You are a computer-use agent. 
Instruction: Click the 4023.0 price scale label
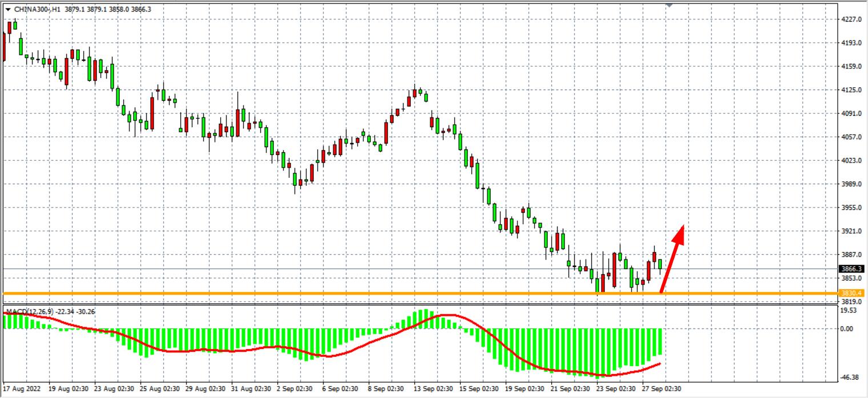[850, 161]
